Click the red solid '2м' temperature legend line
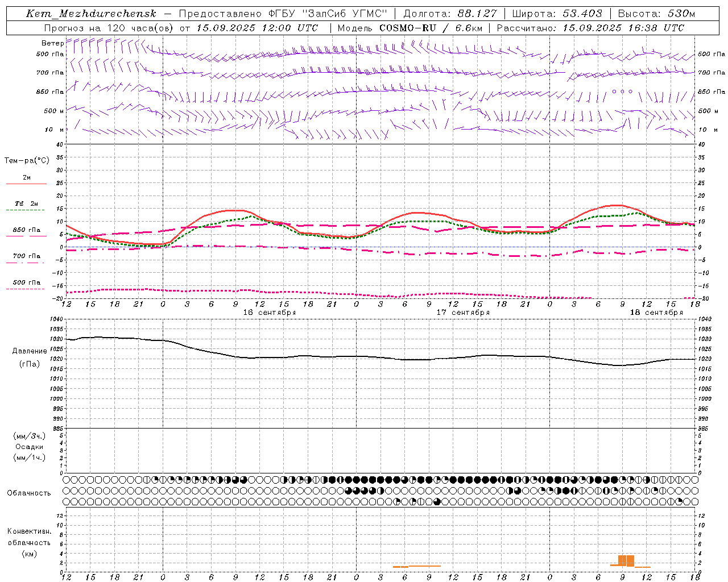This screenshot has width=728, height=582. click(26, 184)
